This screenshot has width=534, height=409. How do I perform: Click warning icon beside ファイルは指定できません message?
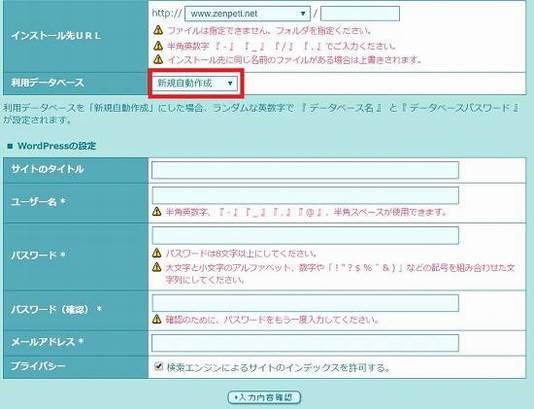158,30
